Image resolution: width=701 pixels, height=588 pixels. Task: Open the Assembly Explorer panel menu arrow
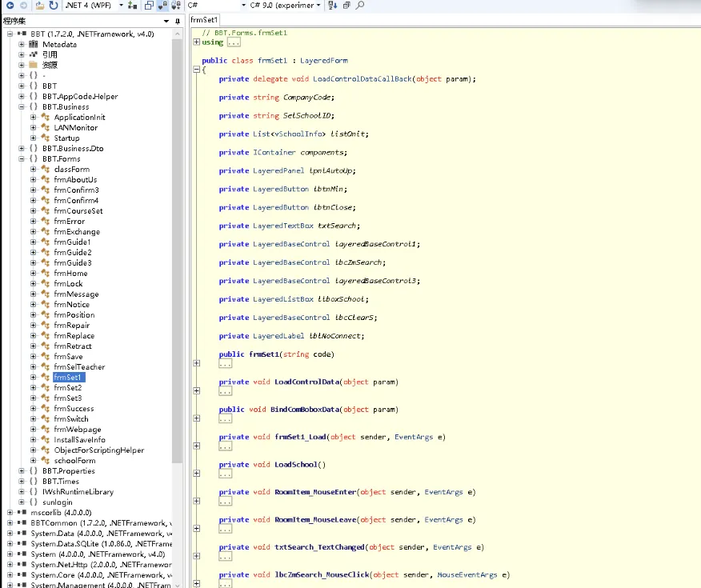pyautogui.click(x=165, y=21)
